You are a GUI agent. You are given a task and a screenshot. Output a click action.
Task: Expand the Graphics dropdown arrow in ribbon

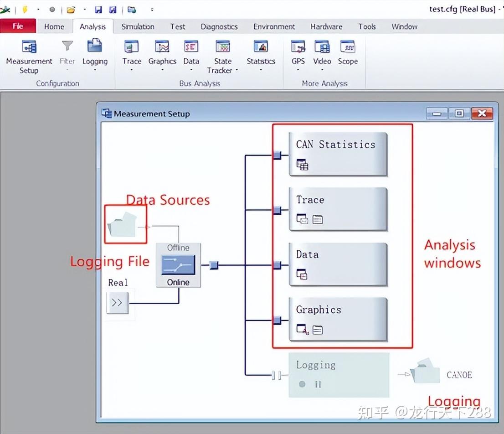162,69
